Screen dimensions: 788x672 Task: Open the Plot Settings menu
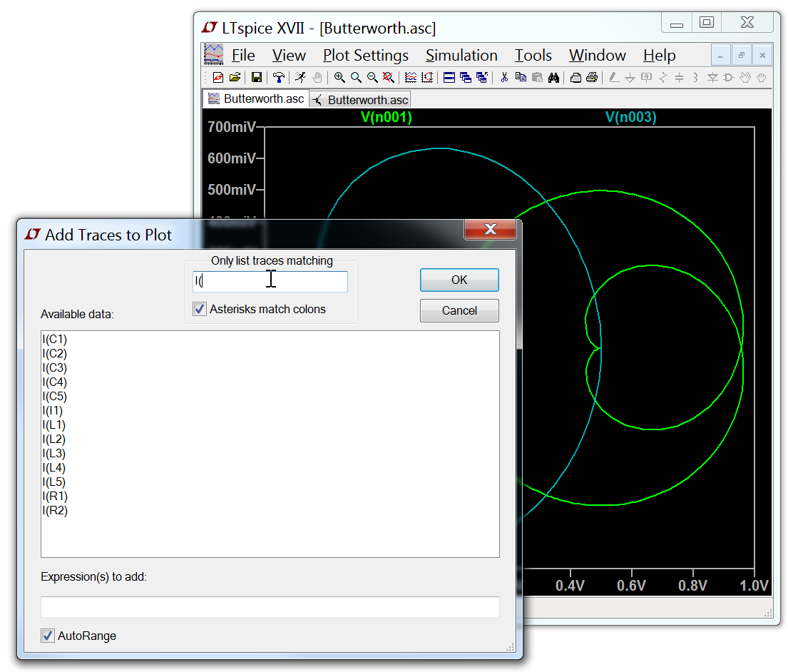pos(365,55)
